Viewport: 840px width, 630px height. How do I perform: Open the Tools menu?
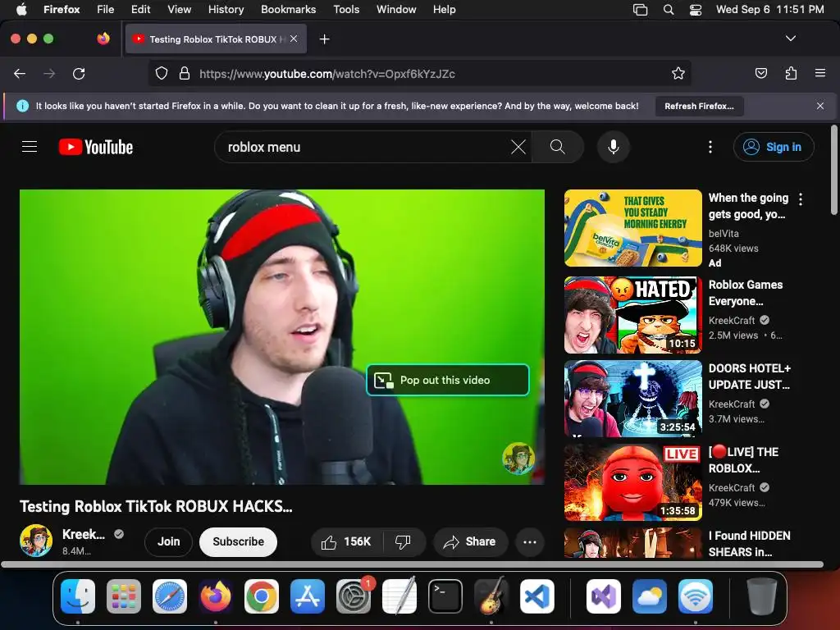tap(346, 9)
